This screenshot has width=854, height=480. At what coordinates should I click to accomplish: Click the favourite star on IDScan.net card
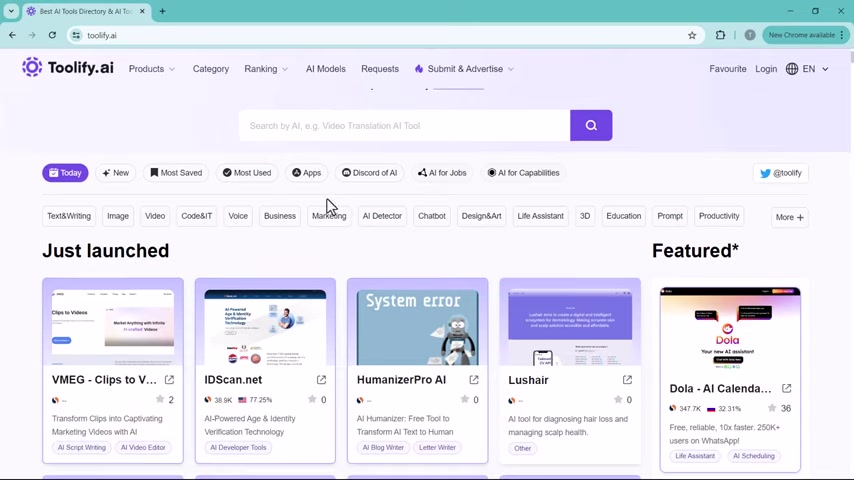312,399
